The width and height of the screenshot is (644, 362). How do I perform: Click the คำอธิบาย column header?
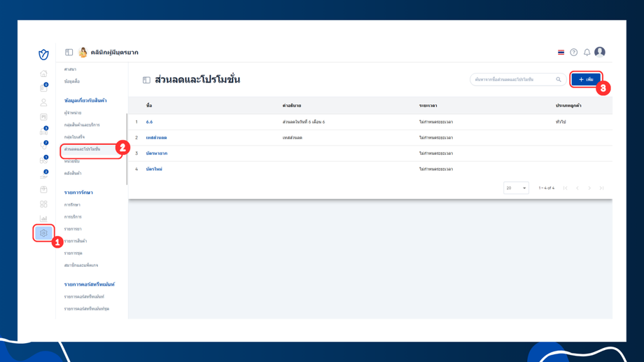pyautogui.click(x=292, y=106)
